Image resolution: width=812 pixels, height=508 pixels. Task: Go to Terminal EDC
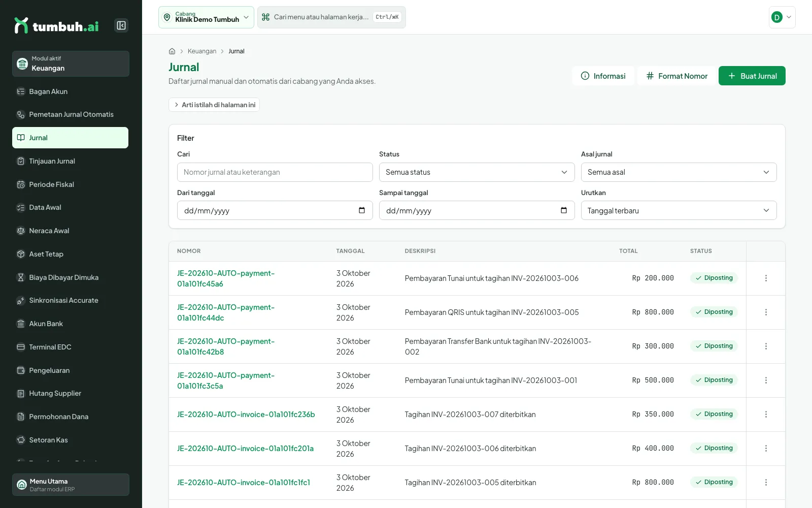tap(70, 347)
